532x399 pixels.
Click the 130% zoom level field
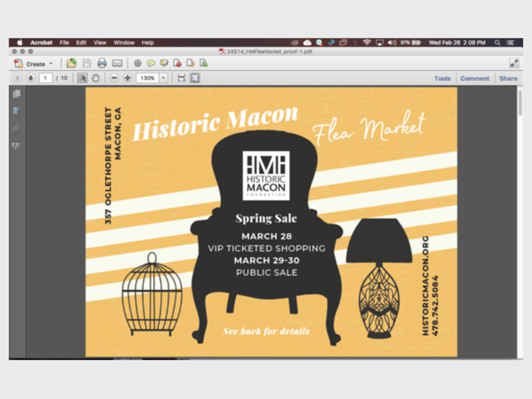tap(148, 78)
